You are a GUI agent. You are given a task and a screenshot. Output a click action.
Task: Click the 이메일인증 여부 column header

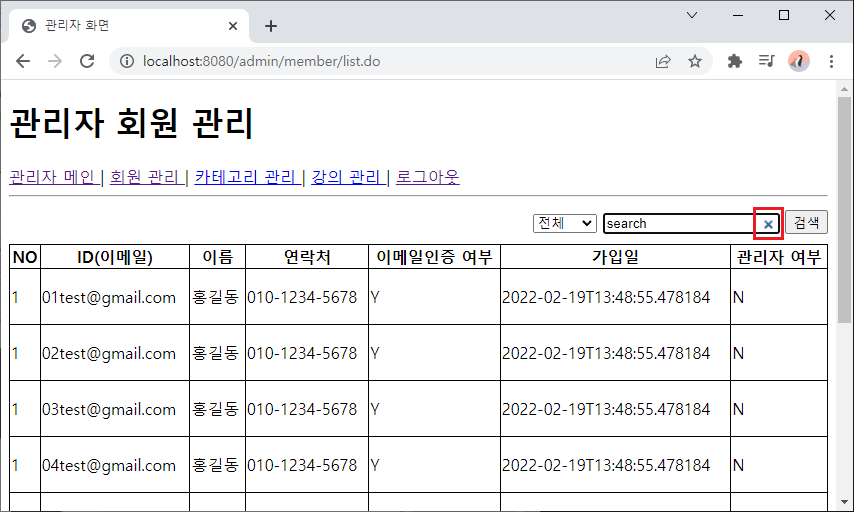click(434, 257)
